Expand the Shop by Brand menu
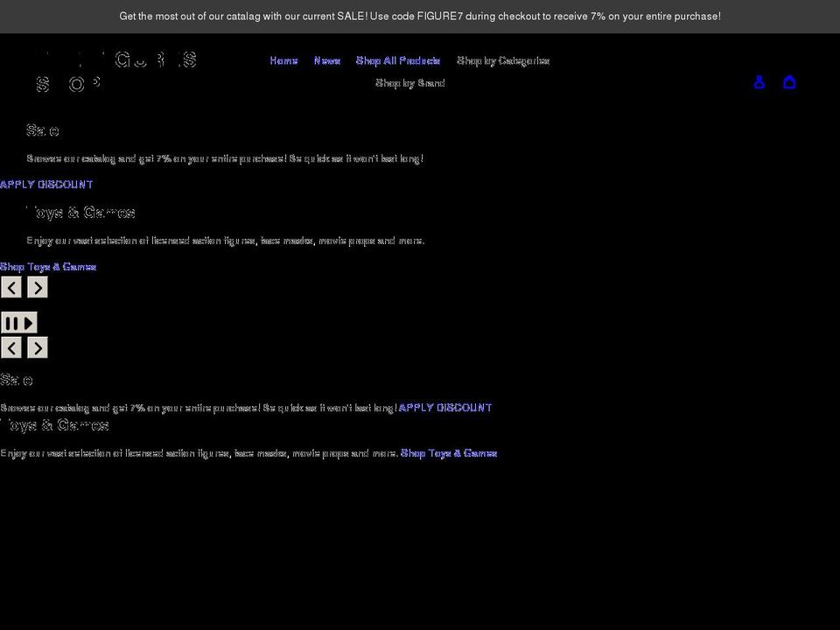Image resolution: width=840 pixels, height=630 pixels. [410, 83]
